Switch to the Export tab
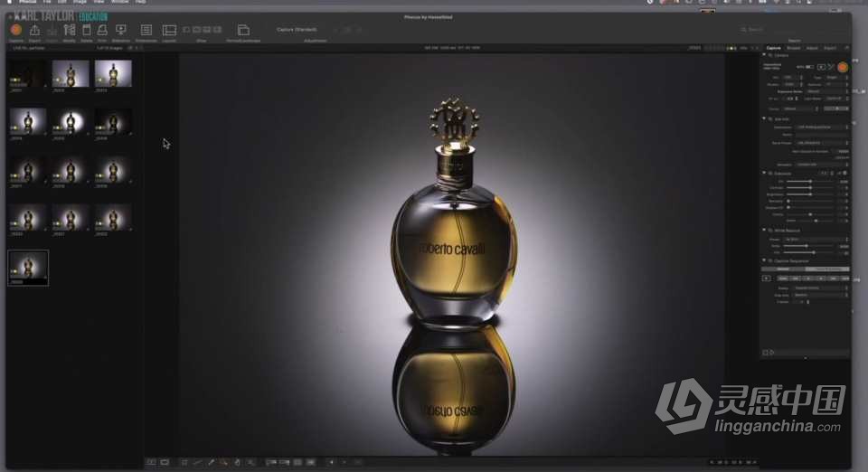 coord(830,48)
